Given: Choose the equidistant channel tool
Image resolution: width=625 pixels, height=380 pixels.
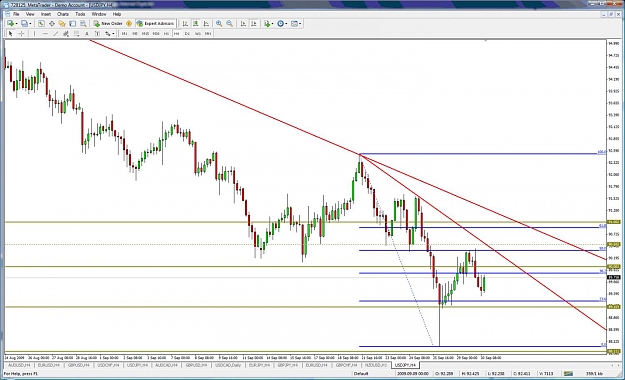Looking at the screenshot, I should pyautogui.click(x=66, y=33).
